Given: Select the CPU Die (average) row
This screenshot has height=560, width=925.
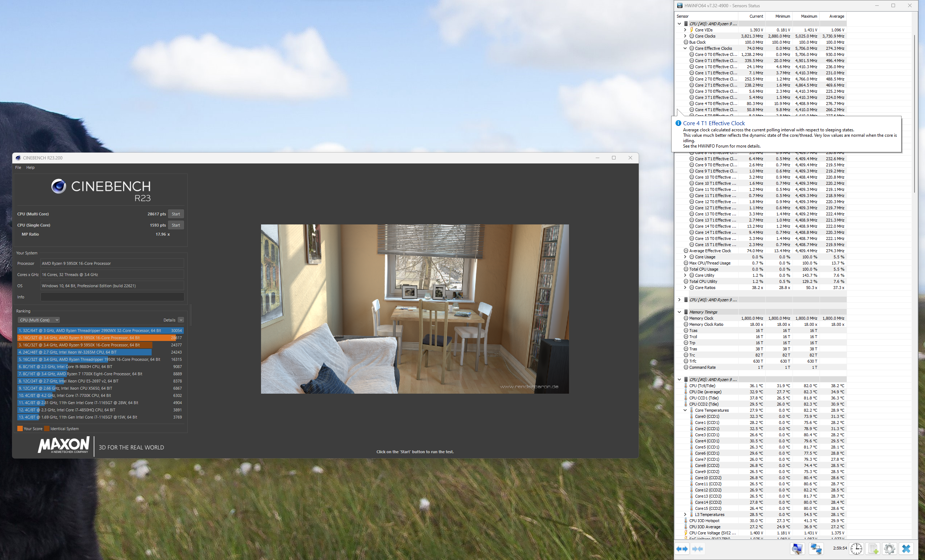Looking at the screenshot, I should pyautogui.click(x=761, y=391).
